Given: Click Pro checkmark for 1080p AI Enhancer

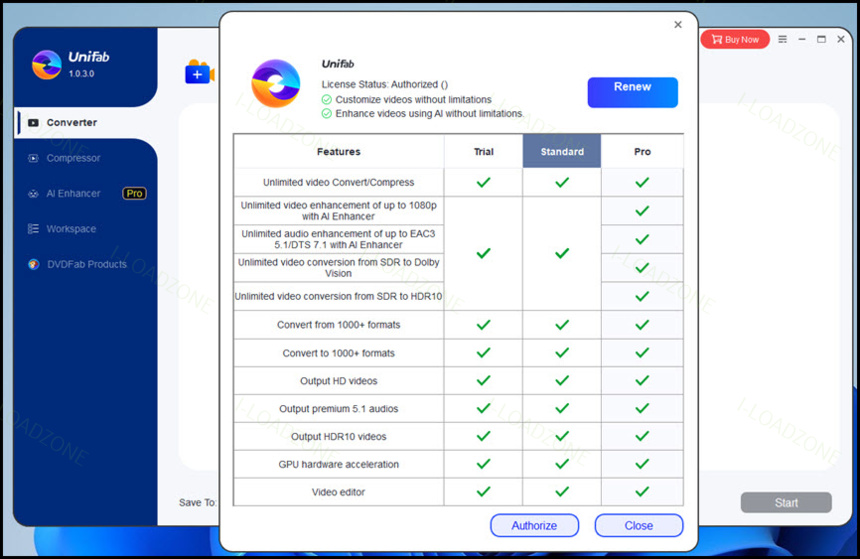Looking at the screenshot, I should point(642,211).
